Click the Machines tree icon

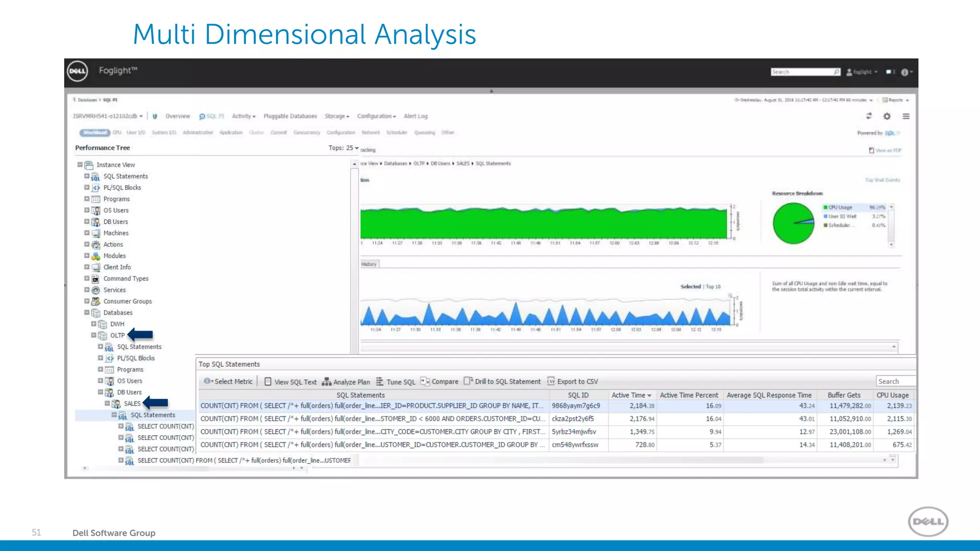click(x=96, y=233)
